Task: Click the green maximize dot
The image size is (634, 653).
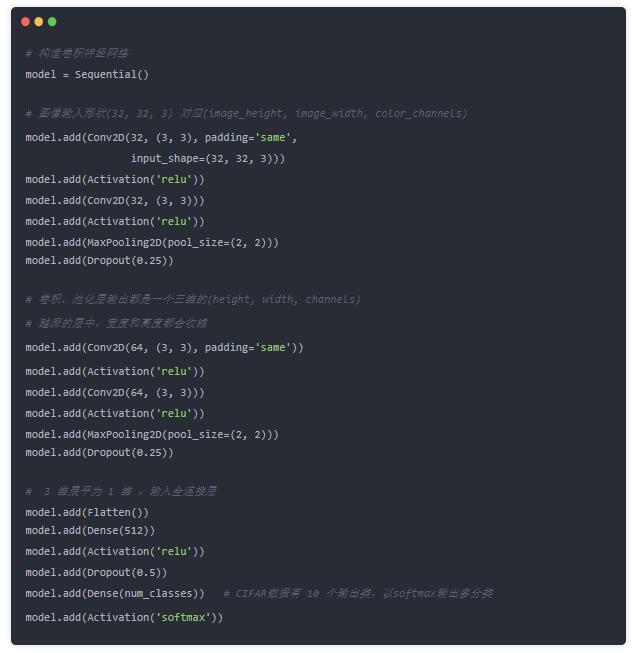Action: [x=52, y=22]
